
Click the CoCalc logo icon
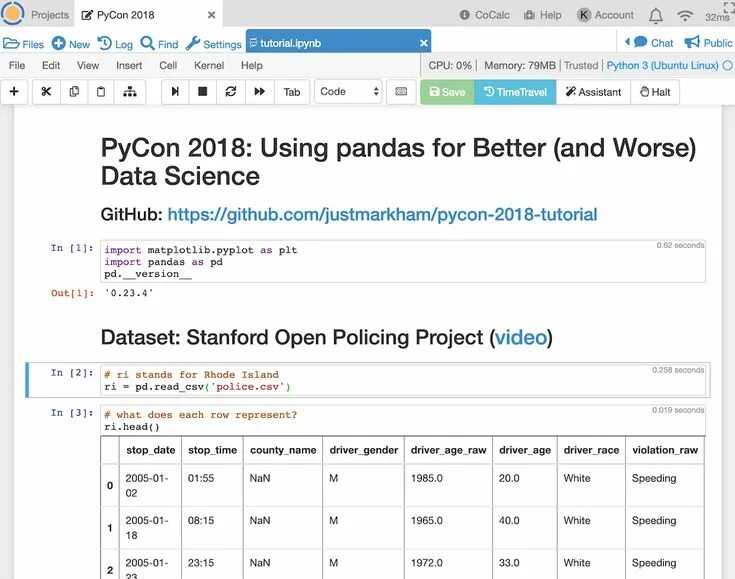click(x=13, y=13)
